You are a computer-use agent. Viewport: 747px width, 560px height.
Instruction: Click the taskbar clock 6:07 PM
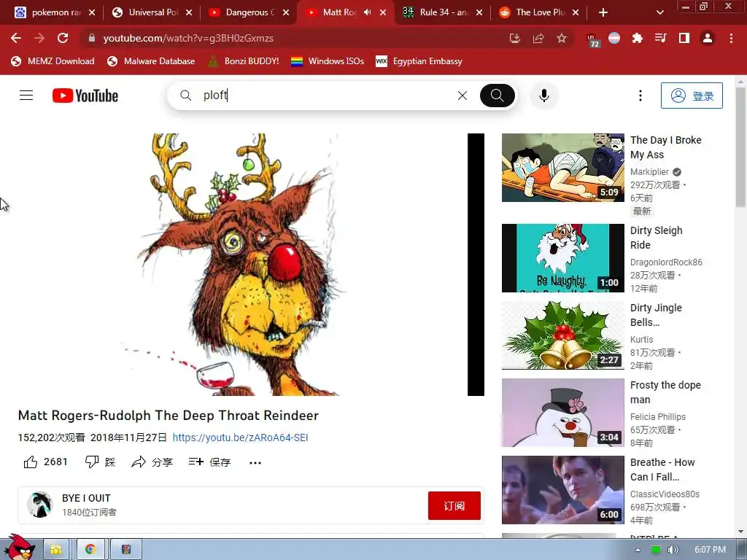pos(710,550)
